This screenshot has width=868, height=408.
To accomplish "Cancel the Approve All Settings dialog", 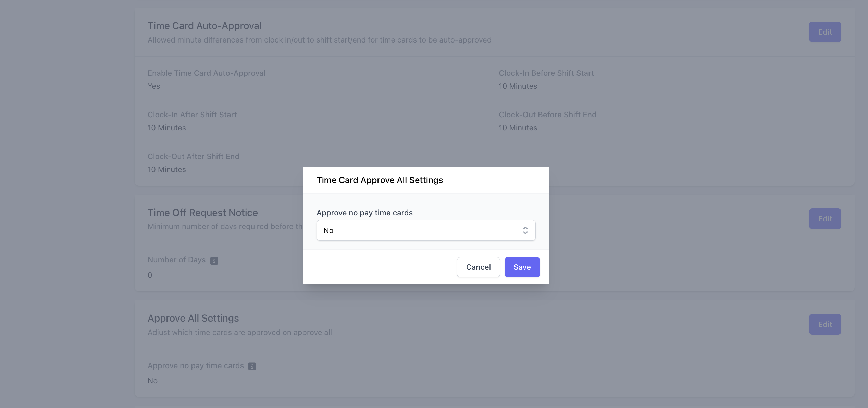I will (x=478, y=267).
